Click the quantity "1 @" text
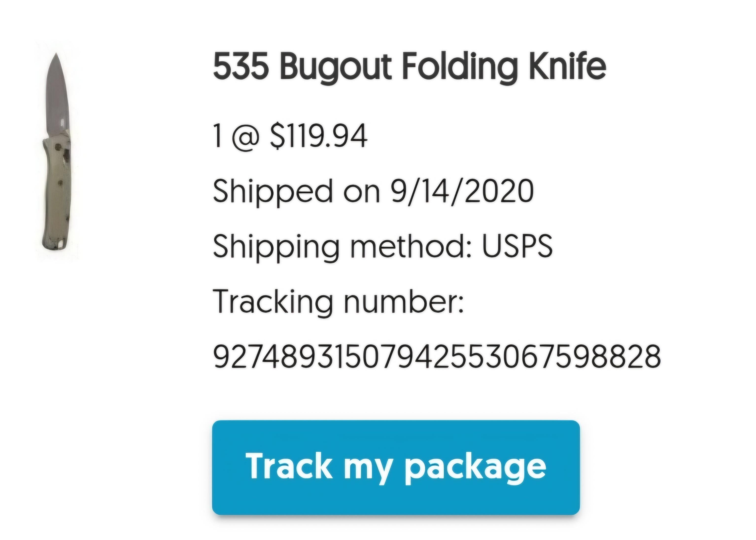This screenshot has height=540, width=756. pyautogui.click(x=236, y=136)
